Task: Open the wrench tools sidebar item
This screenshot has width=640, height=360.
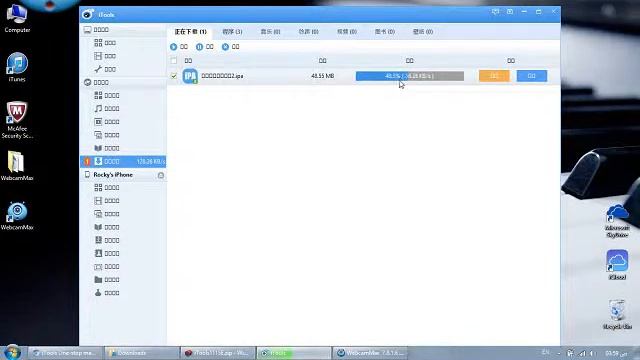Action: [x=122, y=69]
